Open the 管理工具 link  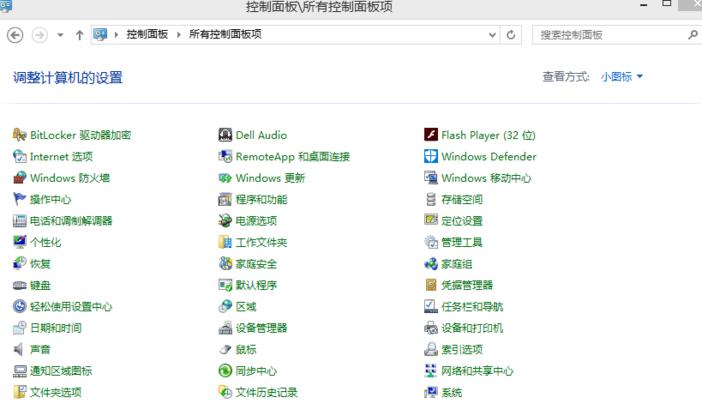462,242
